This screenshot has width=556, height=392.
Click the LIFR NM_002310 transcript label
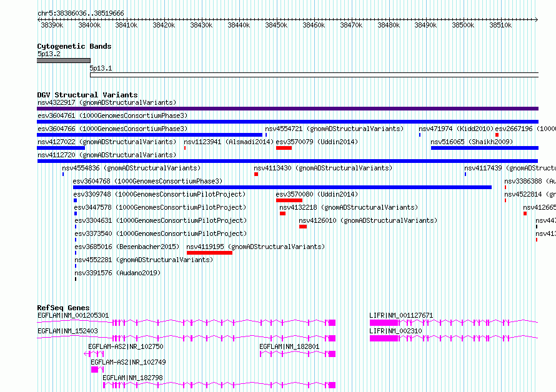coord(395,331)
